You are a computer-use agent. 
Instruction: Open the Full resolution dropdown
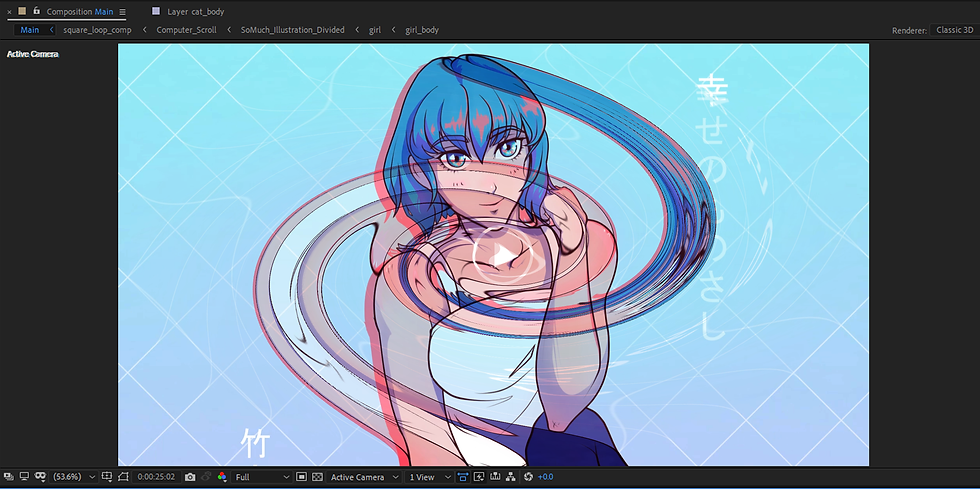[261, 477]
